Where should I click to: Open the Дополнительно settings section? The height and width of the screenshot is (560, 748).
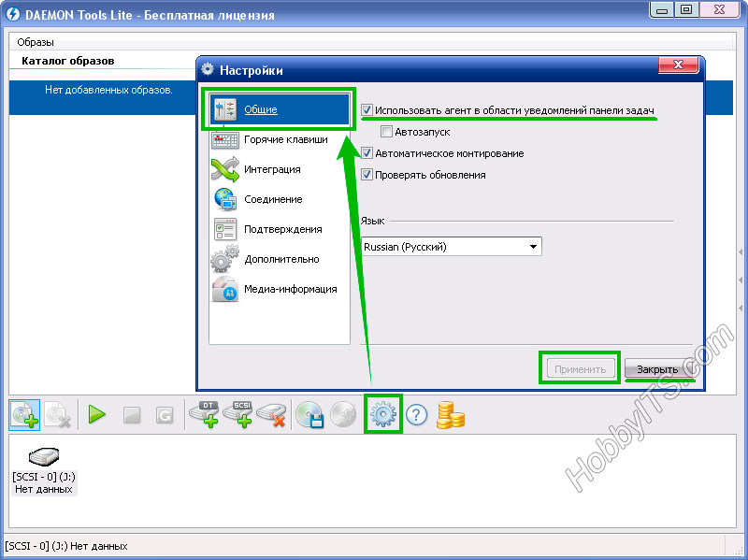(280, 259)
